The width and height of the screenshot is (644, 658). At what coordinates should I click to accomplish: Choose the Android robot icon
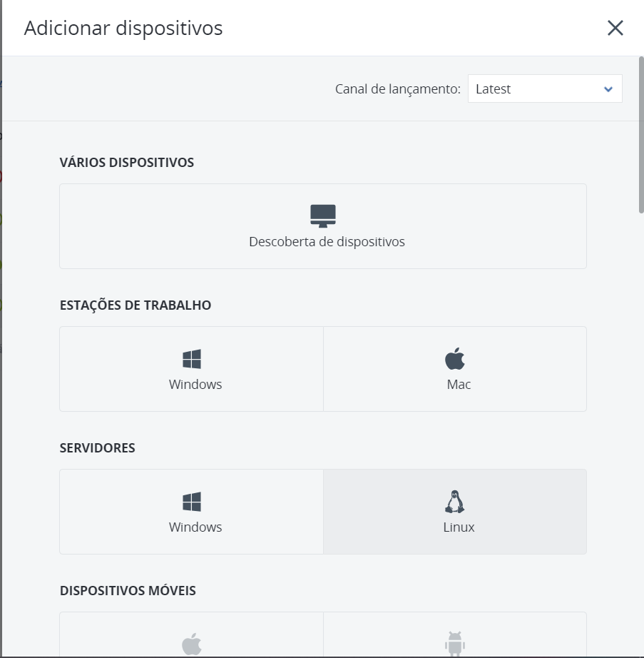(x=455, y=644)
